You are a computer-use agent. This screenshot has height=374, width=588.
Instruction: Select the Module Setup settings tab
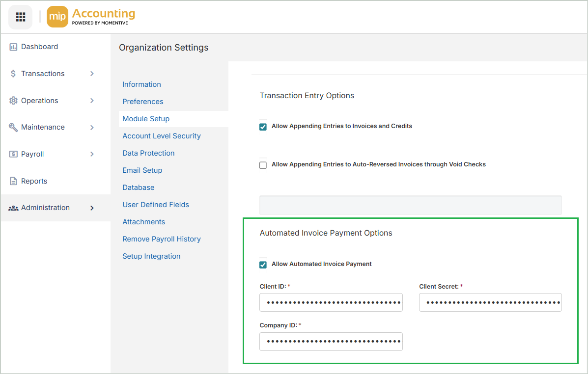pos(146,119)
